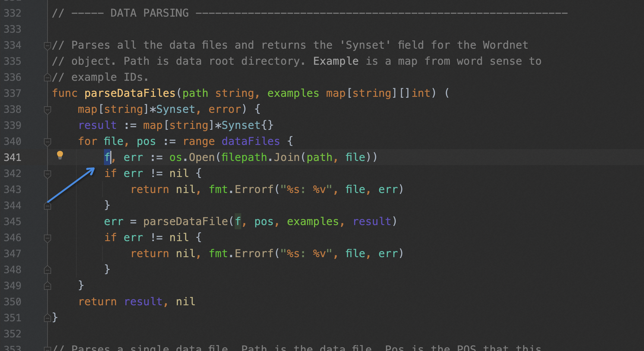Image resolution: width=644 pixels, height=351 pixels.
Task: Place cursor on the parseDataFiles function name
Action: [x=130, y=93]
